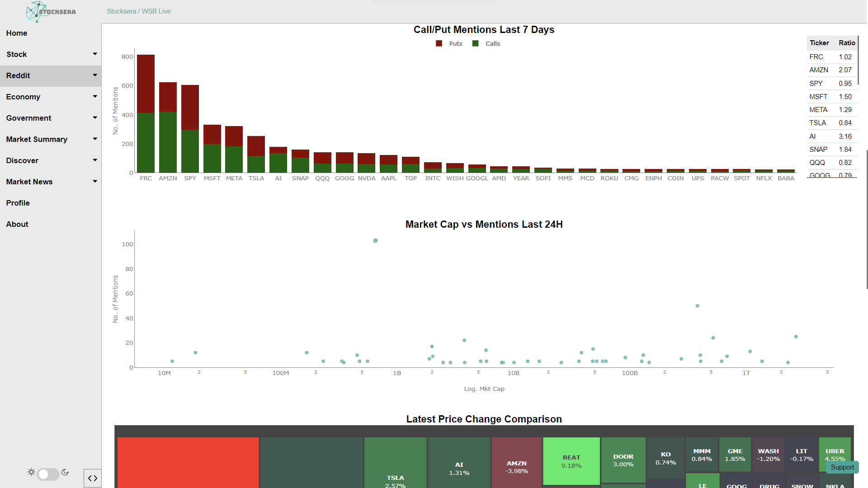The image size is (868, 488).
Task: Expand the Economy dropdown arrow
Action: [95, 96]
